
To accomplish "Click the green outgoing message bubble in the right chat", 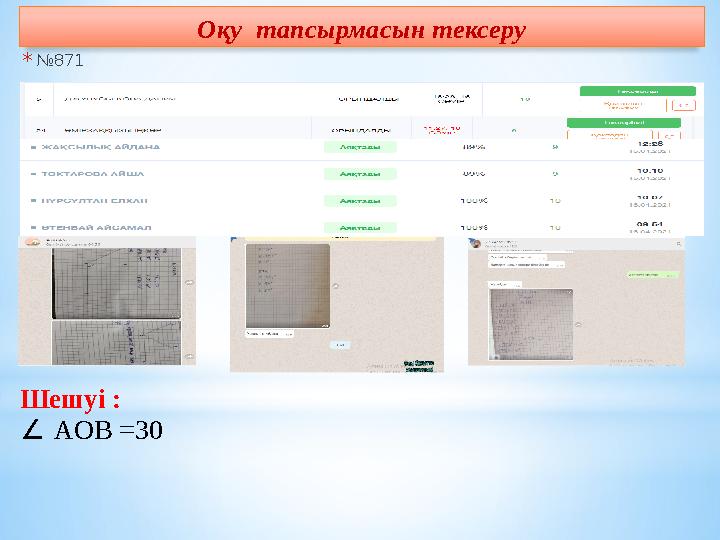I will coord(652,275).
